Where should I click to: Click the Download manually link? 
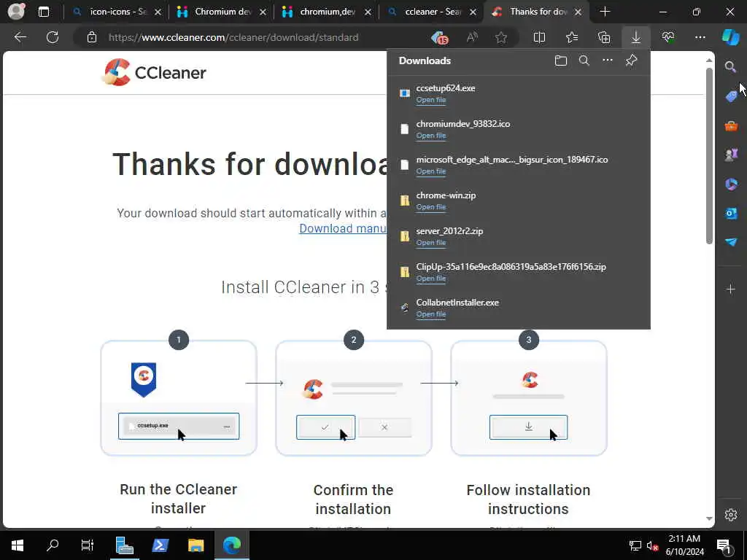click(x=343, y=228)
